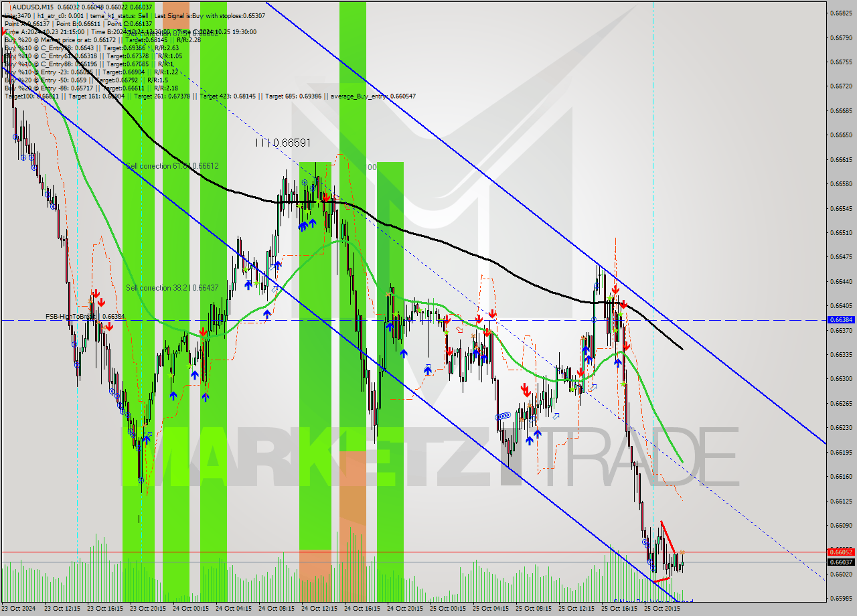This screenshot has height=616, width=857.
Task: Click the red 0.66052 price tag
Action: pyautogui.click(x=842, y=552)
